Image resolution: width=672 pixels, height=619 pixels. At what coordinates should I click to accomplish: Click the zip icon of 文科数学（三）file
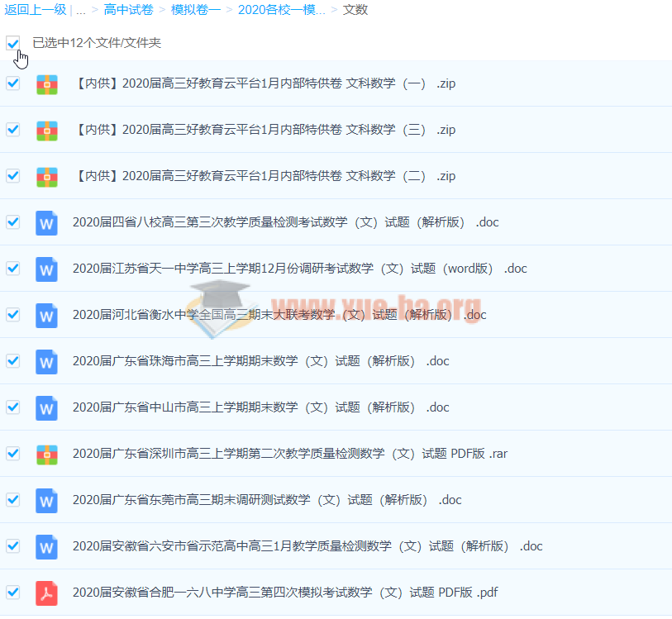tap(47, 130)
